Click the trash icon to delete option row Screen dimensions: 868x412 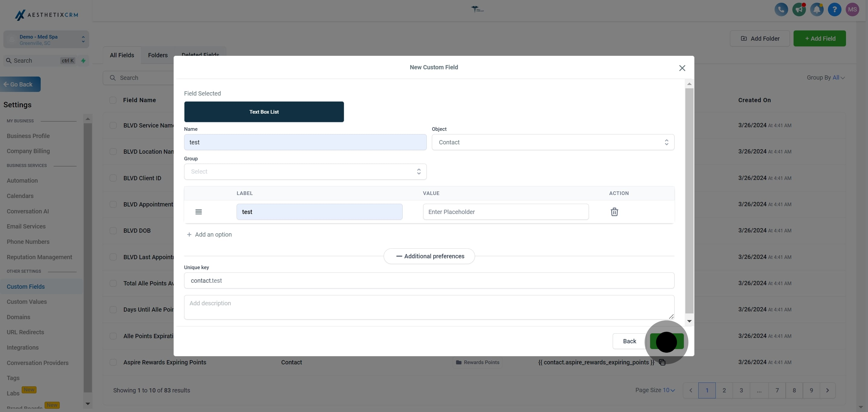tap(614, 212)
